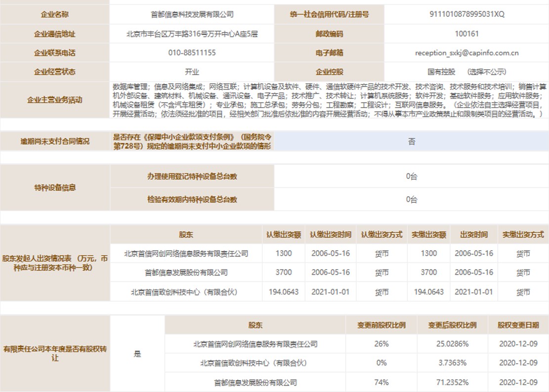Click the 企业经营状态 label

55,72
